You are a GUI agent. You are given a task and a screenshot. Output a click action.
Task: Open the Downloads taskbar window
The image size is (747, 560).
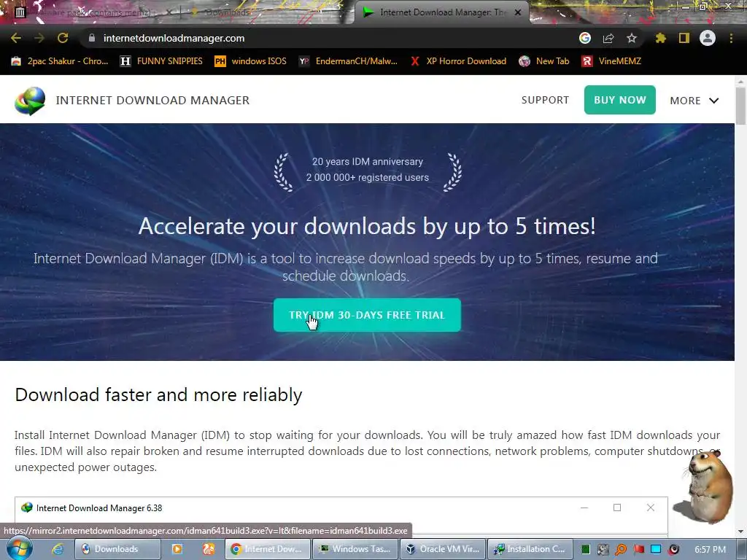coord(117,549)
